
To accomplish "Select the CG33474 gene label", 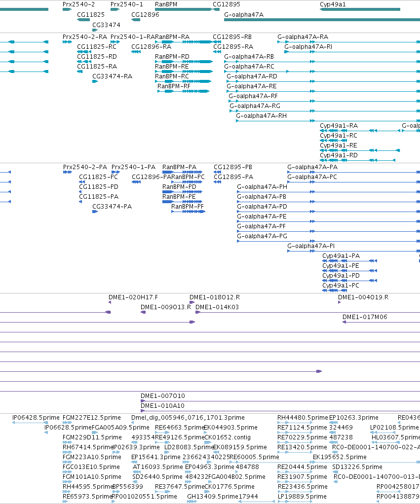I will coord(106,25).
